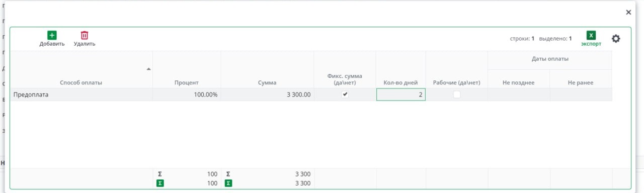644x193 pixels.
Task: Select the Предоплата cell
Action: click(82, 94)
